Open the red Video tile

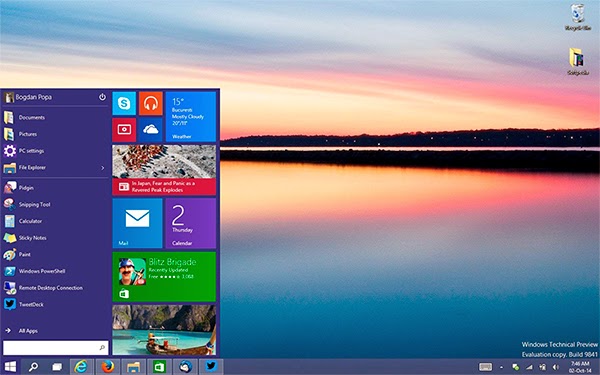124,130
